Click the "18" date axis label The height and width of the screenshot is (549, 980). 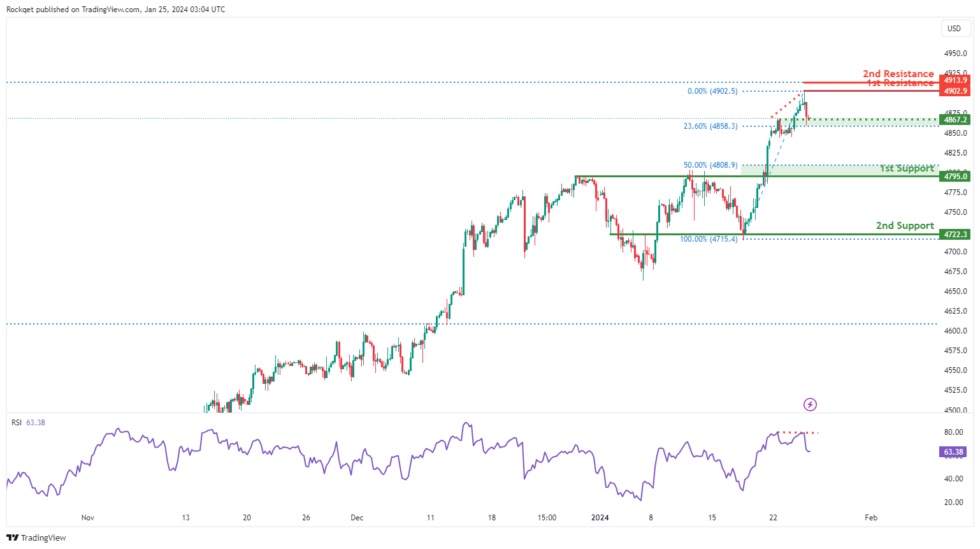(492, 518)
